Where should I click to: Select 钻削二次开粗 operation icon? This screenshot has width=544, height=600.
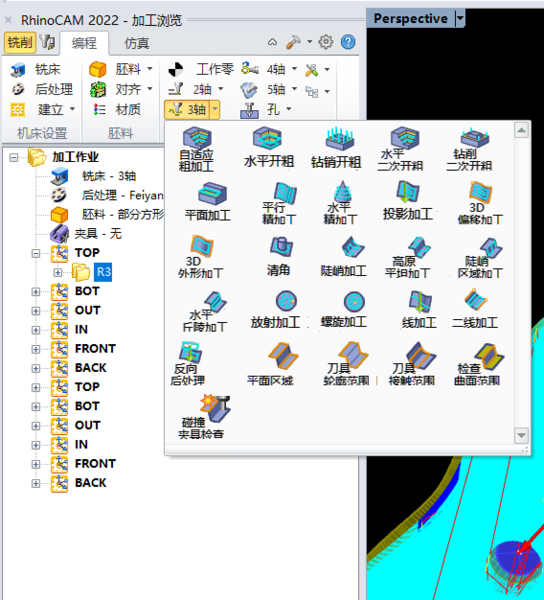click(x=469, y=149)
